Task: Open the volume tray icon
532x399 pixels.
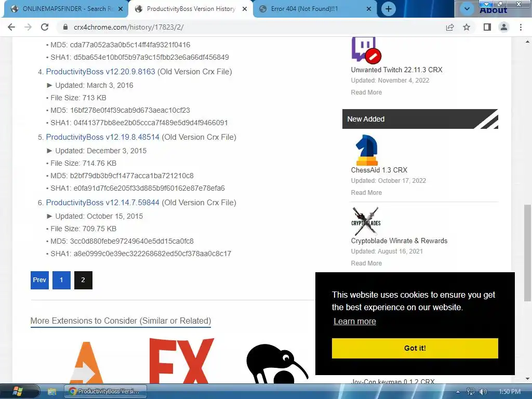Action: [x=483, y=392]
